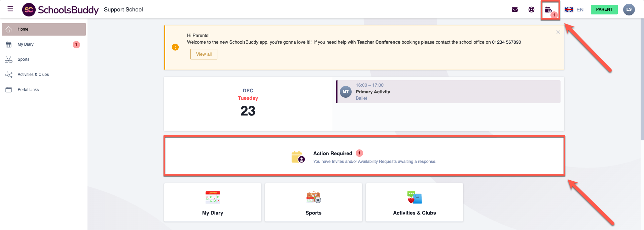Click the SchoolsBuddy logo

(x=60, y=10)
